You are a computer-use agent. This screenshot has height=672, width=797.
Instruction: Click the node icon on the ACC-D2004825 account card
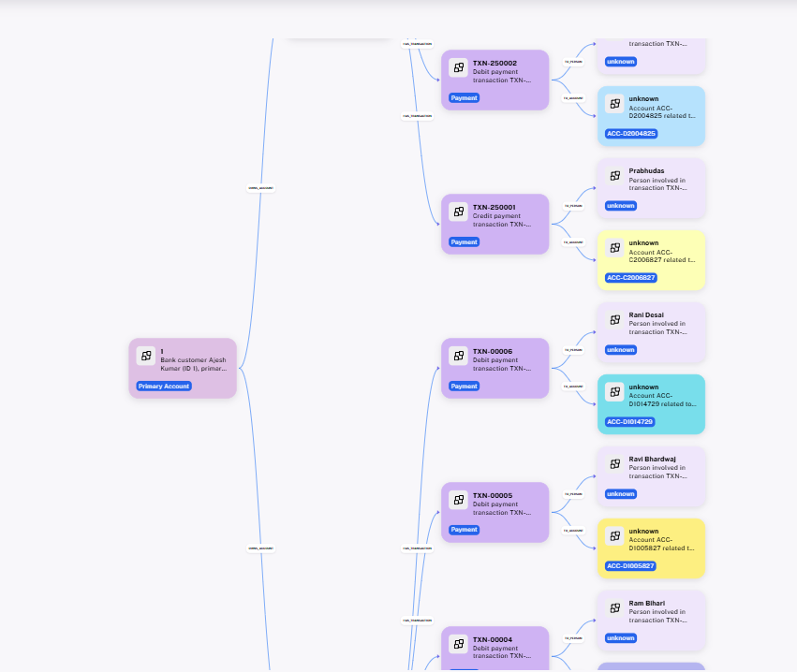coord(615,103)
